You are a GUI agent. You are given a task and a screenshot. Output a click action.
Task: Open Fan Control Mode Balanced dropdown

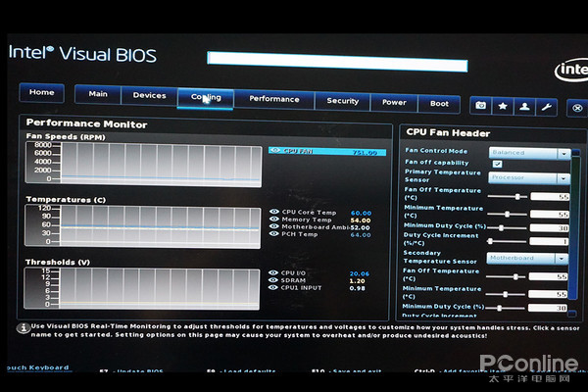point(529,153)
